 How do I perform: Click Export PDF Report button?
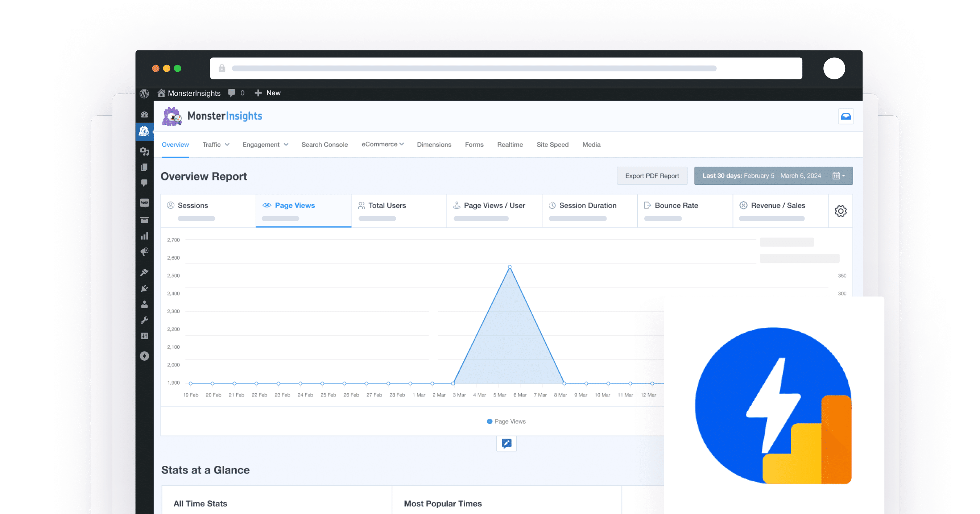coord(652,176)
